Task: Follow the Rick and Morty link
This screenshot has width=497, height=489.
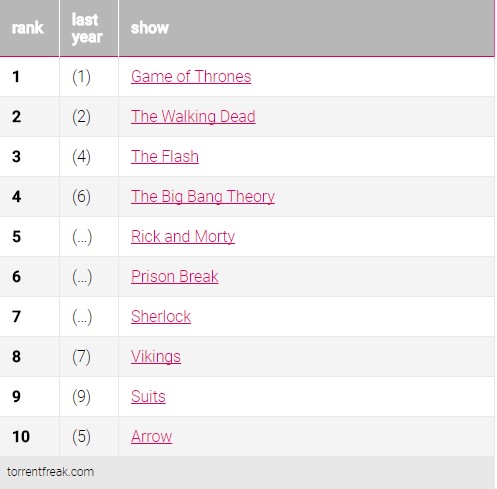Action: [x=183, y=237]
